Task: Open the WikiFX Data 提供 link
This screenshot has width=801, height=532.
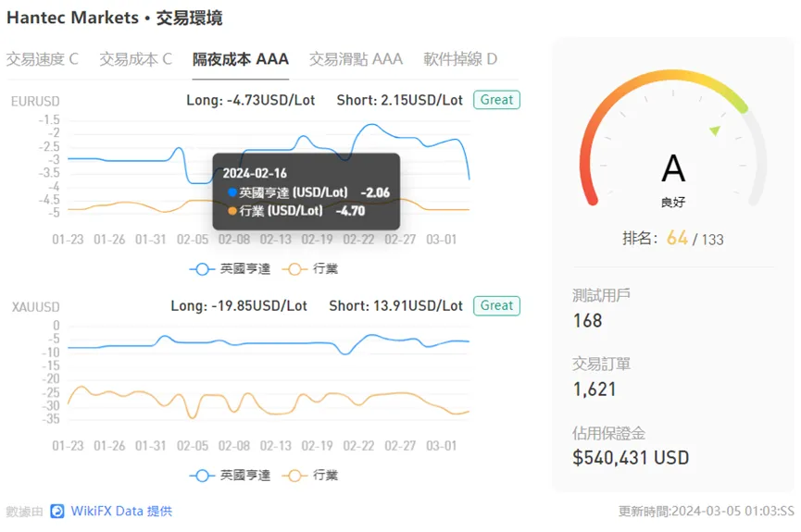Action: click(121, 511)
